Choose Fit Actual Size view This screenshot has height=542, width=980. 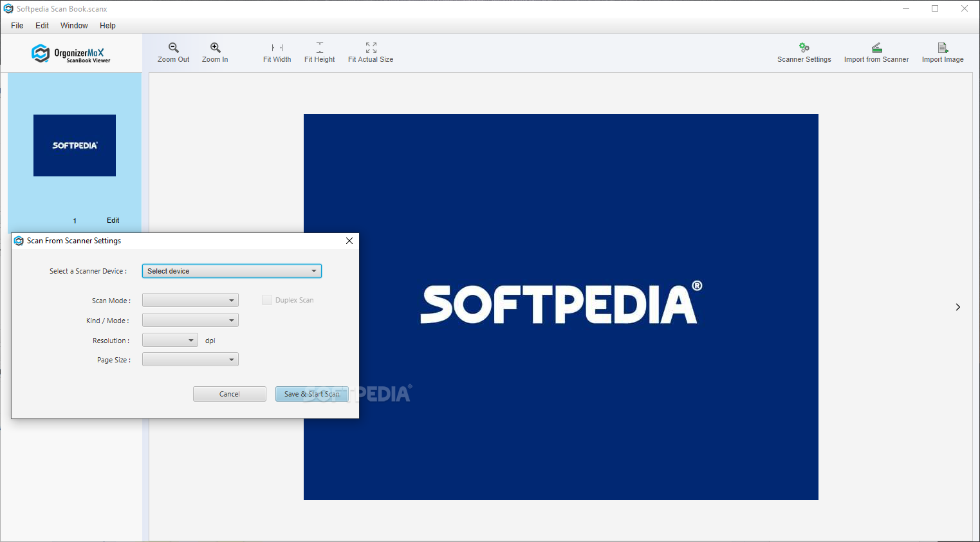pos(371,53)
